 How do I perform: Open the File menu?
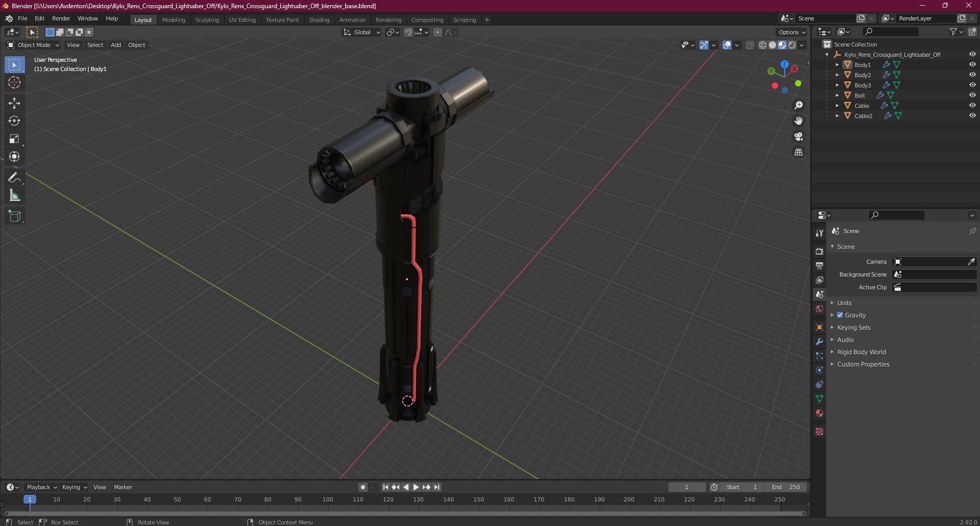pyautogui.click(x=22, y=18)
